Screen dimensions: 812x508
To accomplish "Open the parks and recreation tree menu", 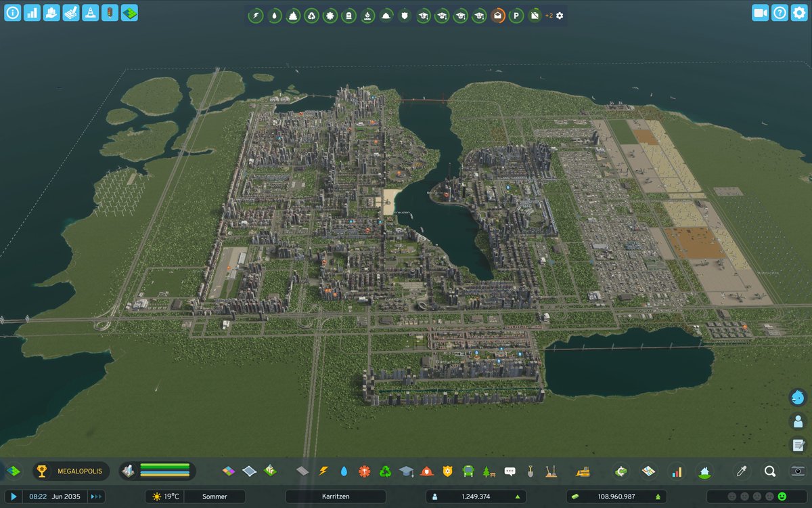I will pos(489,471).
